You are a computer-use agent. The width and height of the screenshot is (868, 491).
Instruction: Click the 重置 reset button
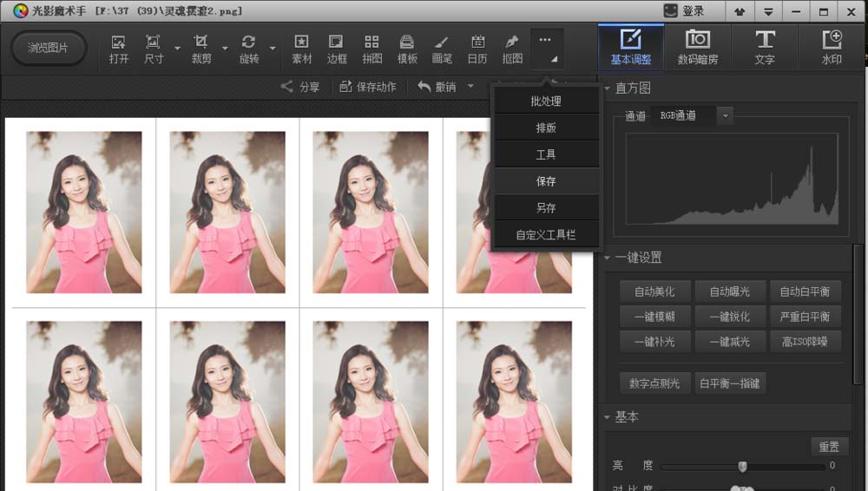click(x=829, y=446)
